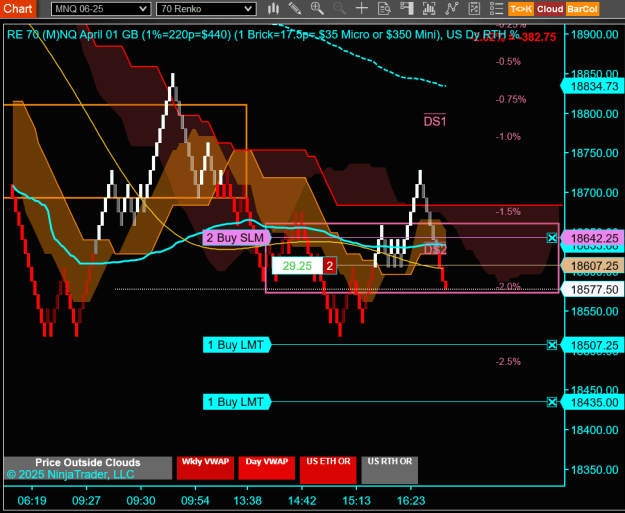Select the 1 Buy LMT label at 18507.25
The image size is (625, 513).
coord(237,345)
